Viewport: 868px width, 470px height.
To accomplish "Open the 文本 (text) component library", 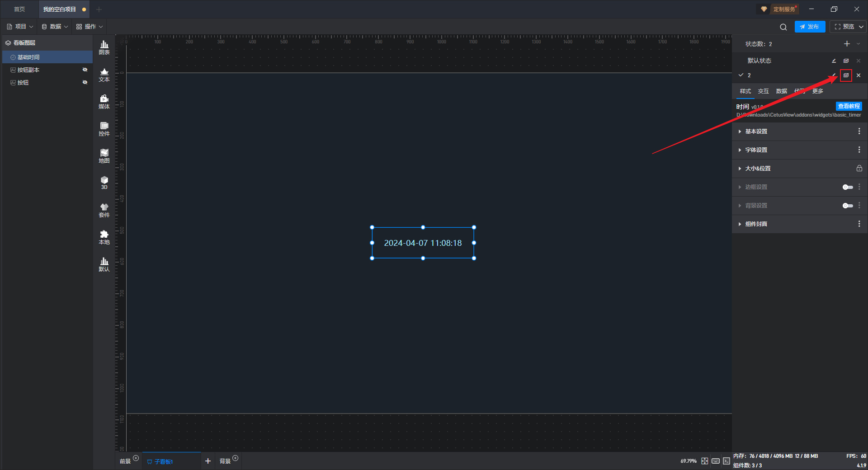I will tap(104, 75).
